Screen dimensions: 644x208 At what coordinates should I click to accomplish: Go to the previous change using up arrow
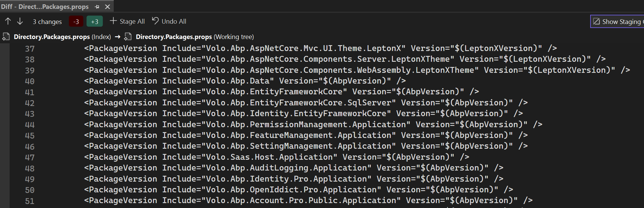click(x=8, y=21)
